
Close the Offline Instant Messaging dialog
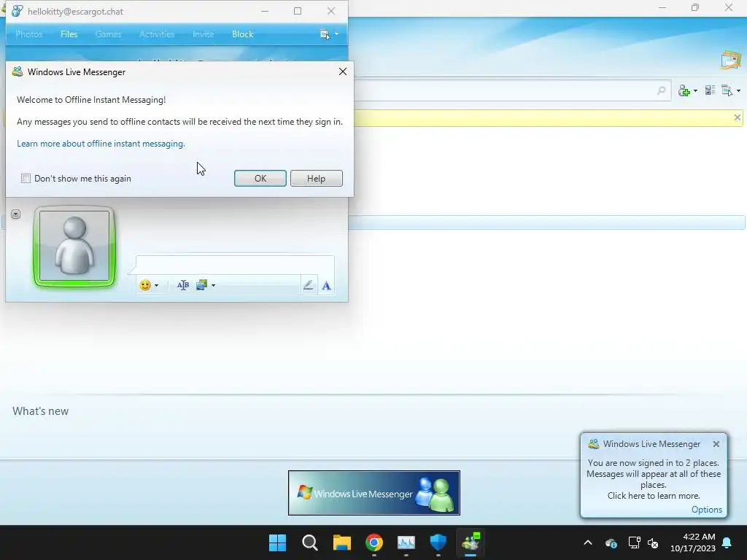pyautogui.click(x=343, y=71)
